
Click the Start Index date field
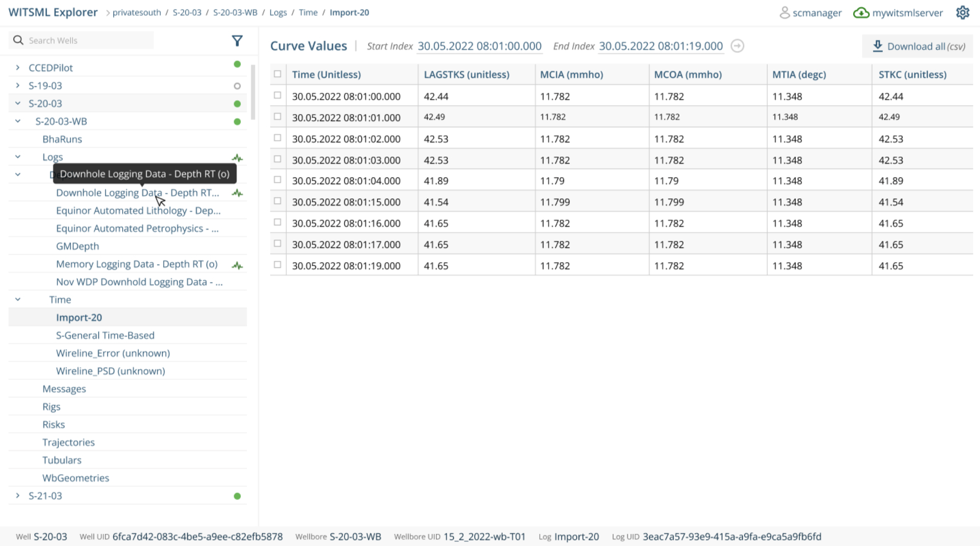[479, 46]
